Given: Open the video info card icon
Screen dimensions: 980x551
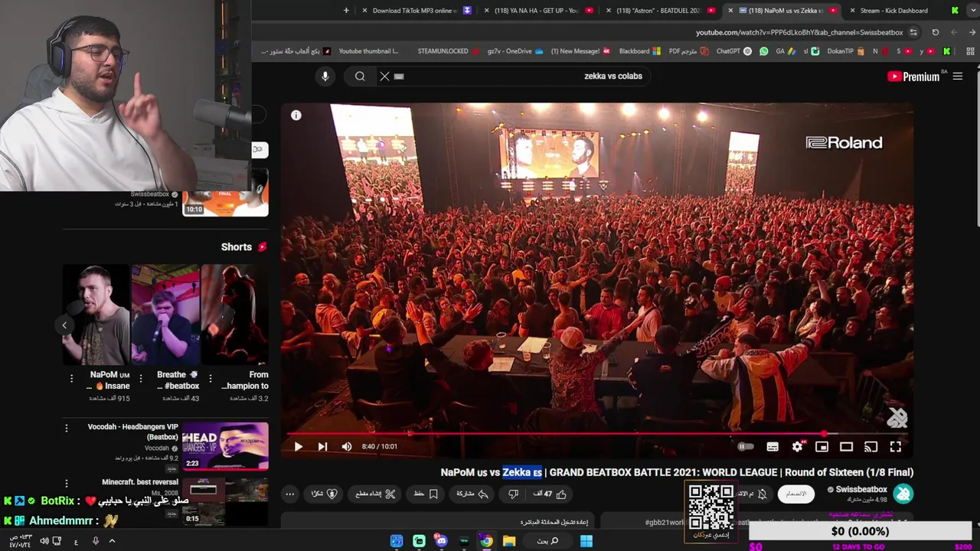Looking at the screenshot, I should pos(296,116).
